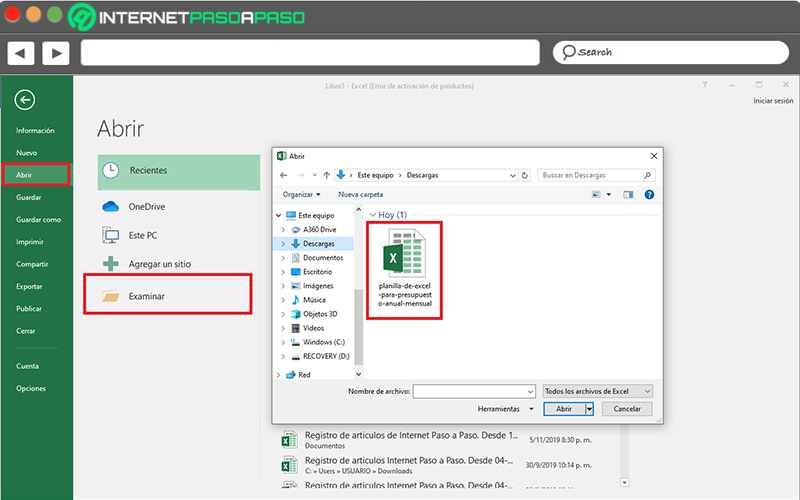Toggle the preview pane icon
The height and width of the screenshot is (500, 800).
click(628, 194)
